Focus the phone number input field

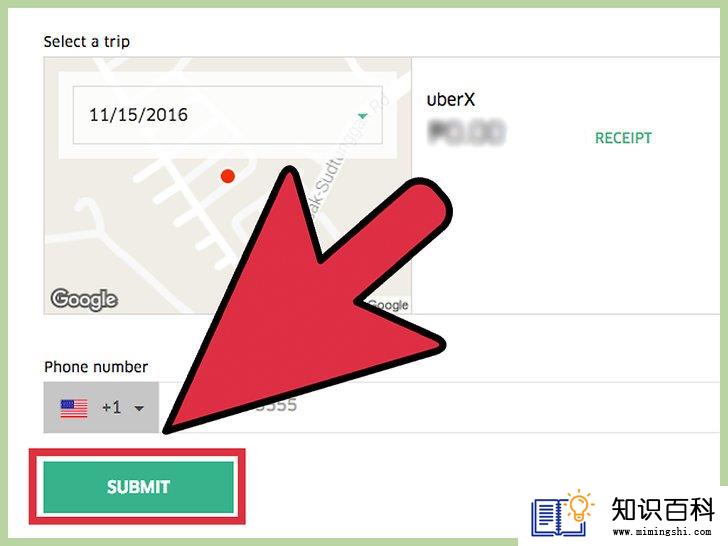coord(439,408)
